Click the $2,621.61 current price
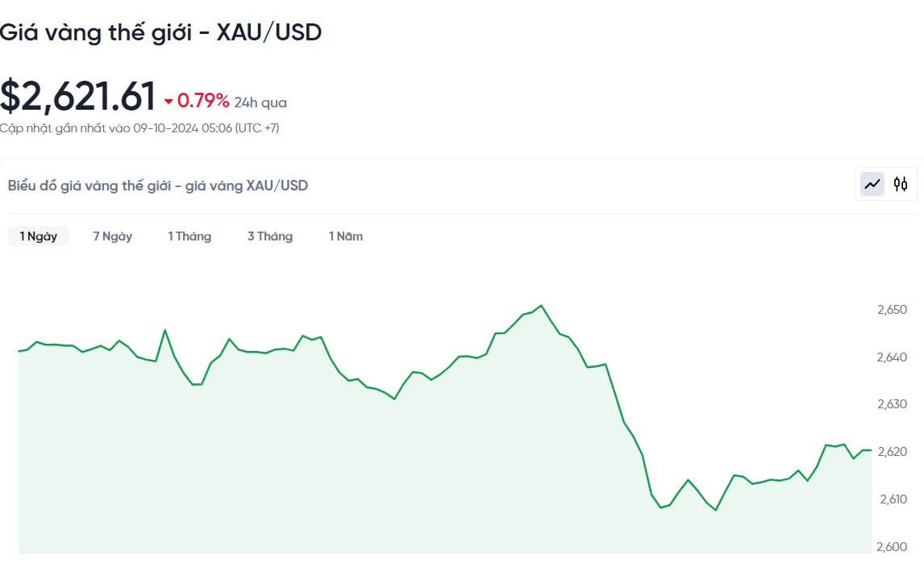The width and height of the screenshot is (924, 564). coord(77,97)
